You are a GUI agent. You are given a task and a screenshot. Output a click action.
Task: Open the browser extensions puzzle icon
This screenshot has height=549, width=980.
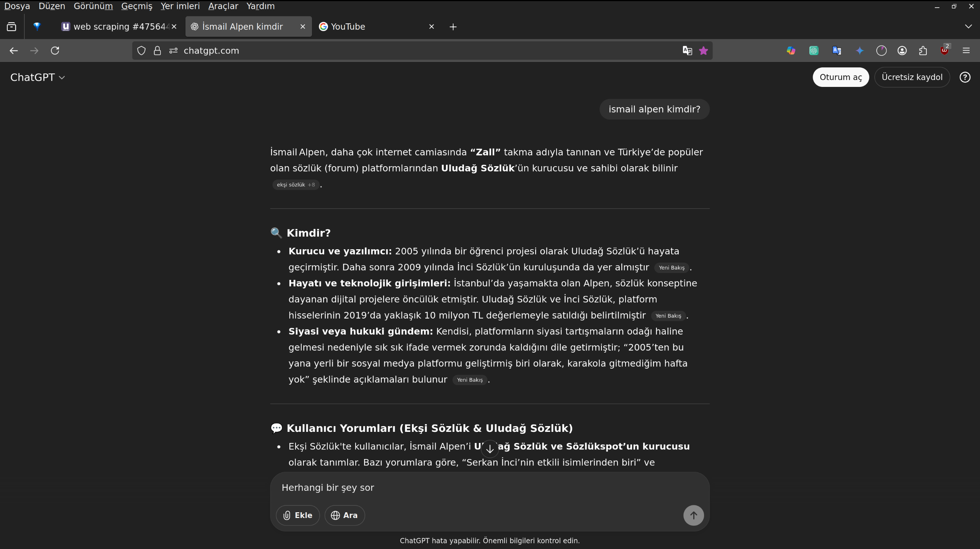(923, 51)
